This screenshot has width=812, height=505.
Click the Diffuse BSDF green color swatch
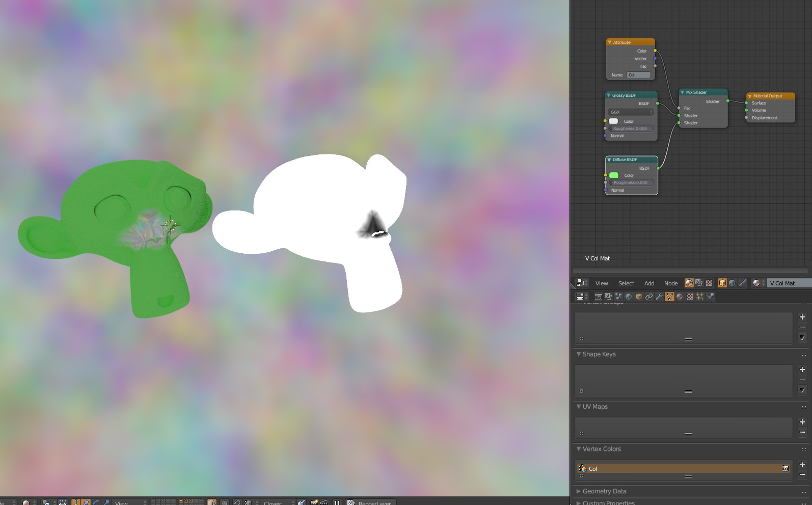pyautogui.click(x=614, y=175)
